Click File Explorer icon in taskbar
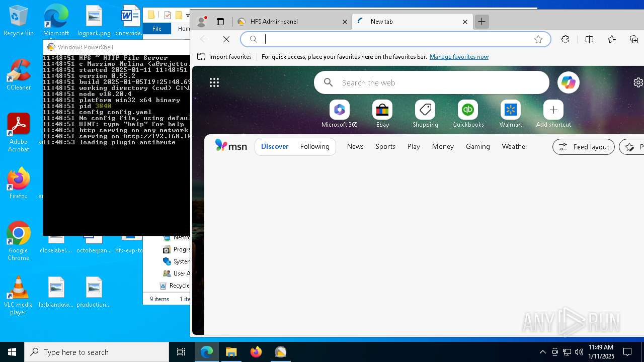644x362 pixels. tap(231, 352)
